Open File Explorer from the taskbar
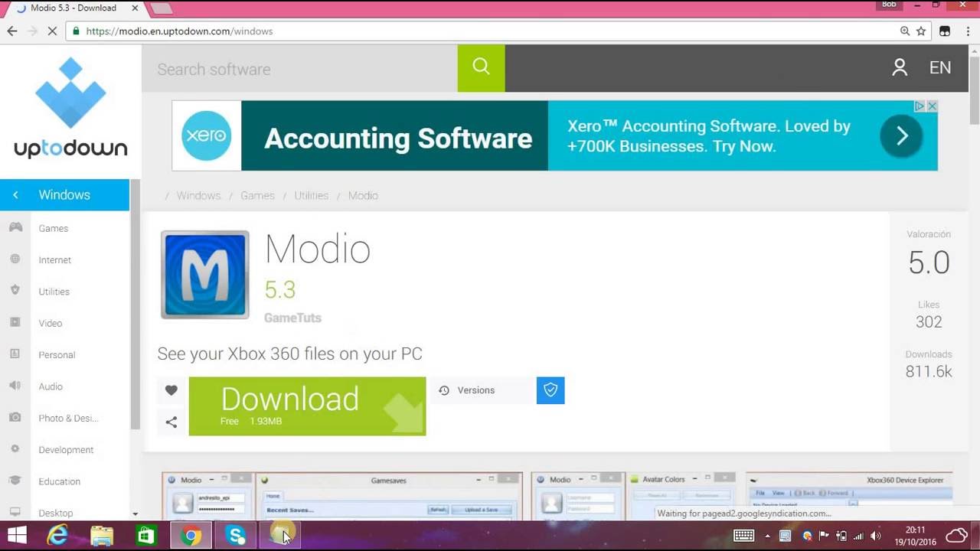Screen dimensions: 980x551 pos(102,536)
